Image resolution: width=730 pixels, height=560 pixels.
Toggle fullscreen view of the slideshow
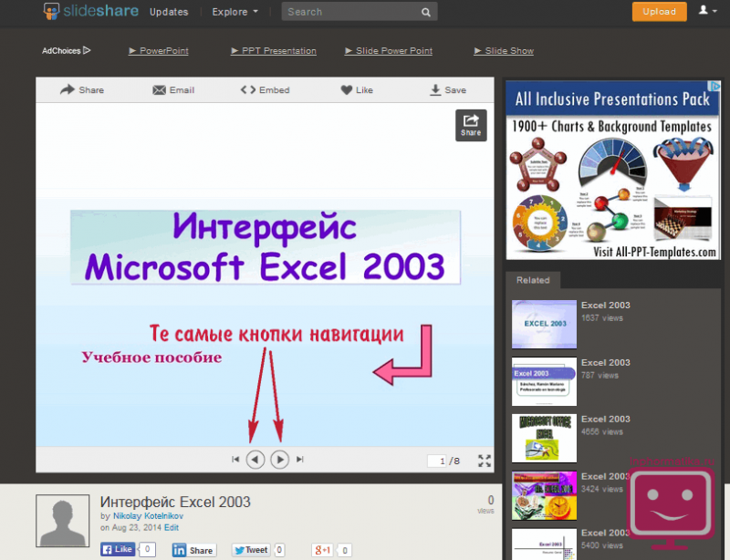coord(485,461)
